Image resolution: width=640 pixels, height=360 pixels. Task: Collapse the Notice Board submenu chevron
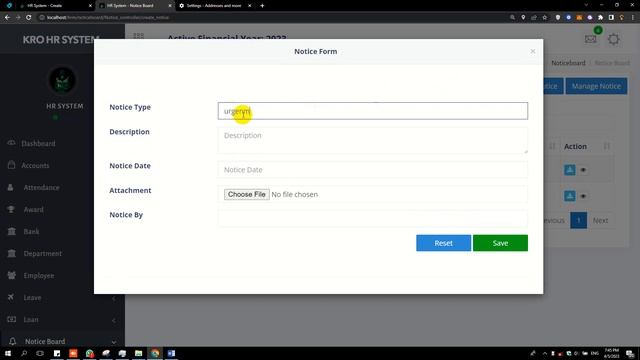[x=113, y=342]
